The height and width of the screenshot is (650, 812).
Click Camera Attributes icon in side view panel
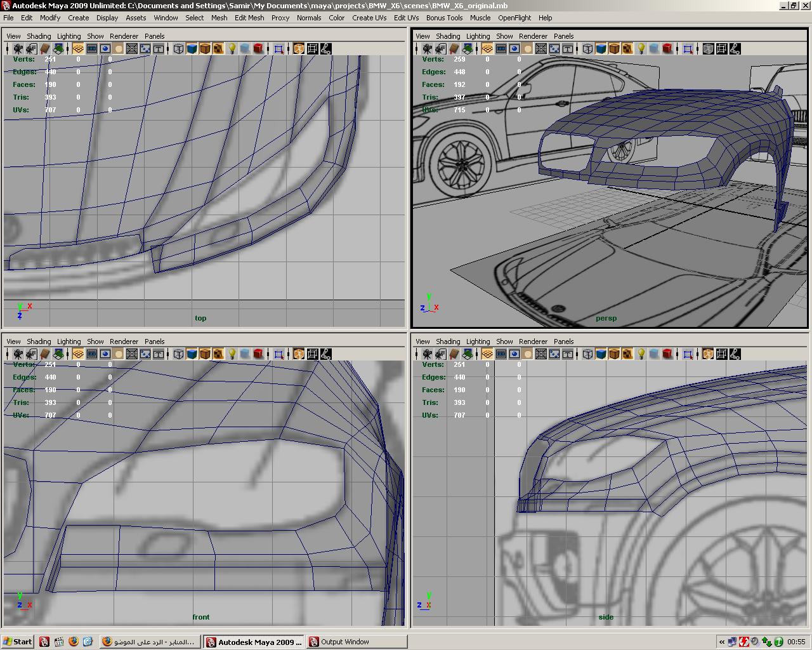click(440, 354)
